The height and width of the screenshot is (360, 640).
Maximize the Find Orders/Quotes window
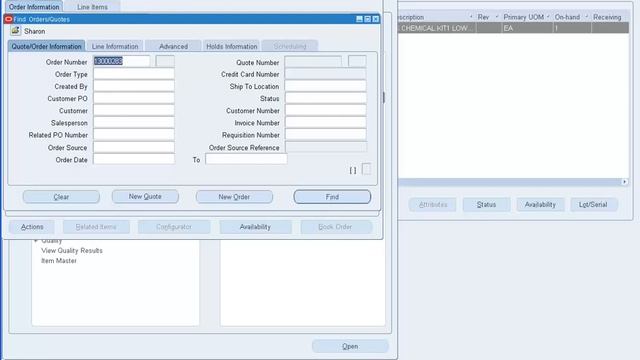tap(367, 19)
